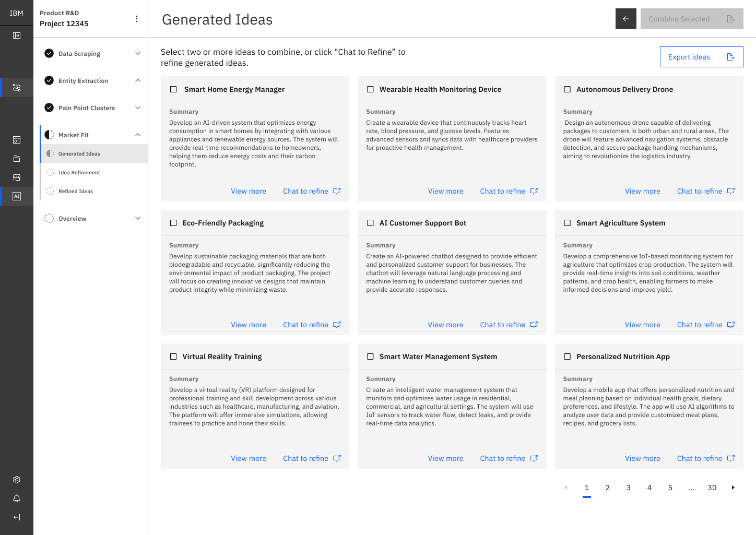Open the dashboard grid icon in sidebar
756x535 pixels.
(17, 140)
